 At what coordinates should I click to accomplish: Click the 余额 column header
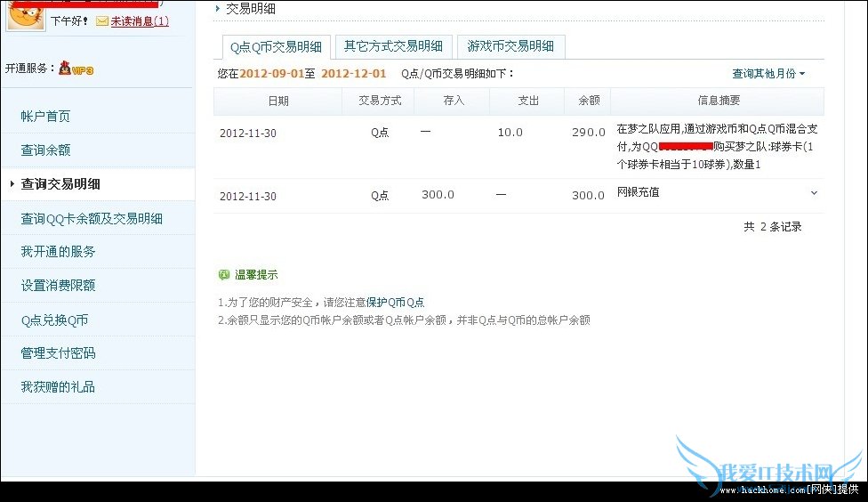point(589,101)
